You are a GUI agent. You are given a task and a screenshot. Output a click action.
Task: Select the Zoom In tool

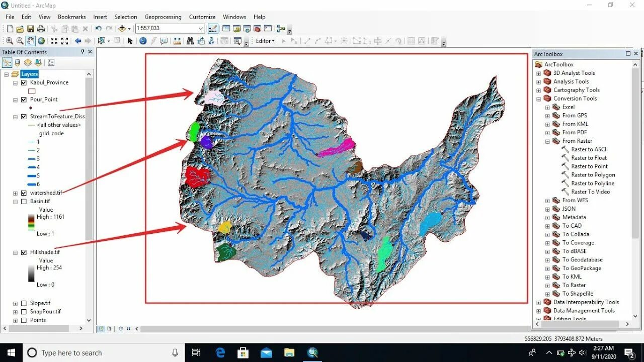pyautogui.click(x=10, y=41)
